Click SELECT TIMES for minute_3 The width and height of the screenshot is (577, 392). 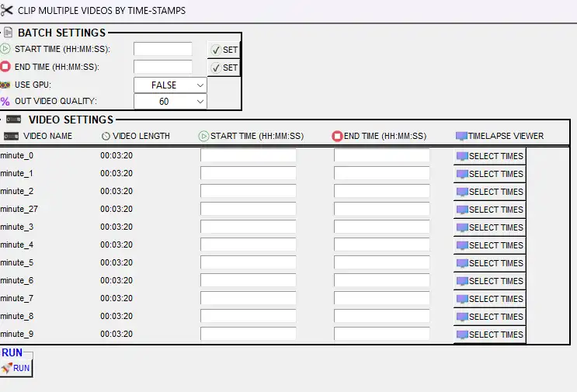(490, 227)
